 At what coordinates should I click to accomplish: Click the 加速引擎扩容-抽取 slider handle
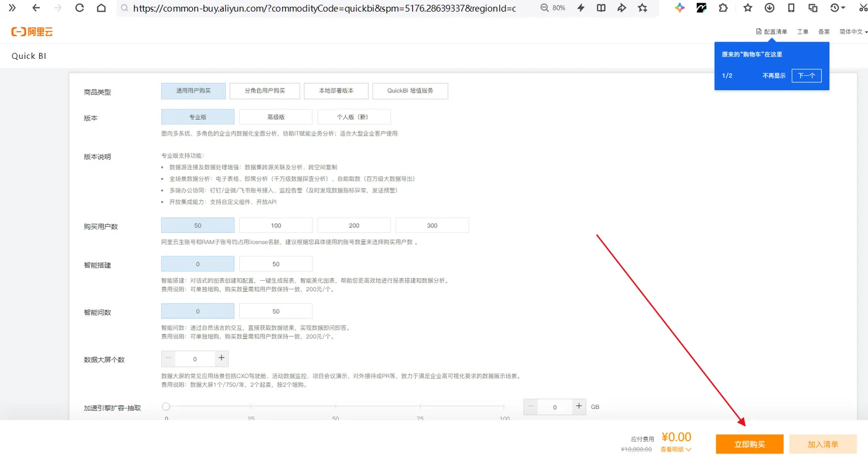tap(166, 406)
